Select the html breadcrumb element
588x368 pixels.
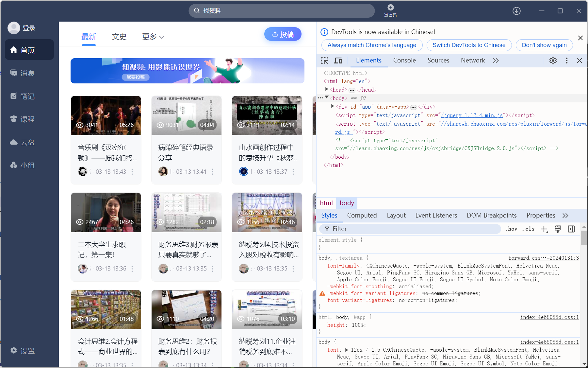coord(326,203)
